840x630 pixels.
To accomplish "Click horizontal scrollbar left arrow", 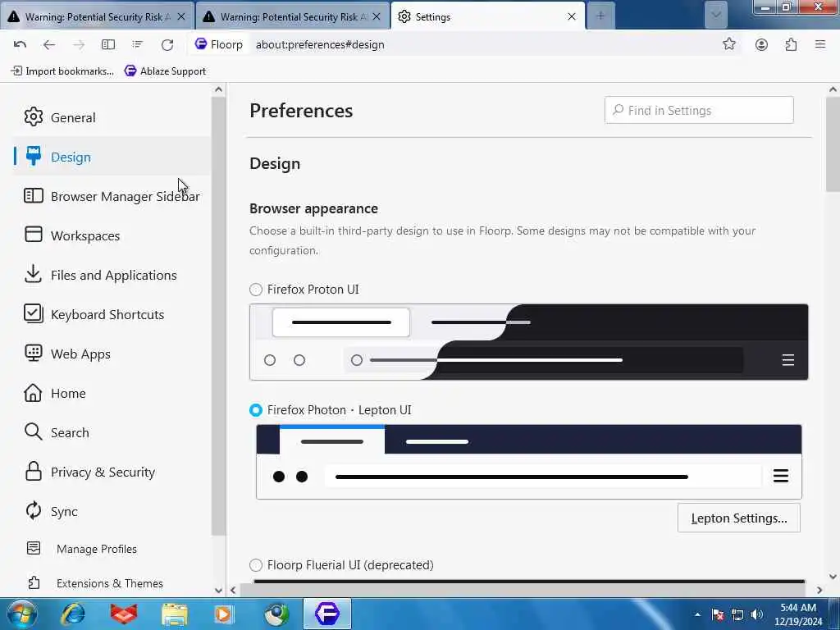I will tap(233, 590).
